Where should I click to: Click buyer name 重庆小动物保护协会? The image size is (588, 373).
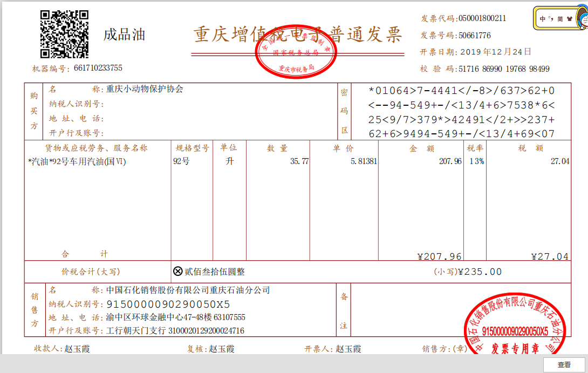[x=145, y=89]
